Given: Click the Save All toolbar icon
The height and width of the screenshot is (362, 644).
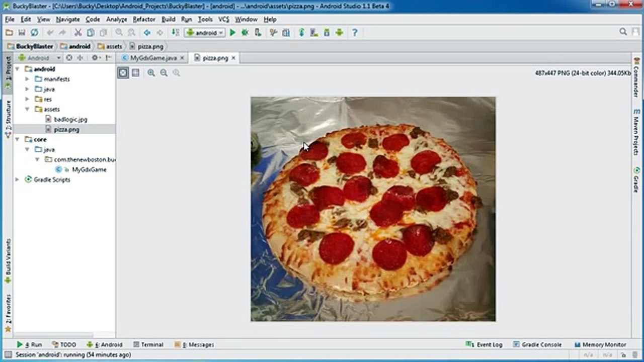Looking at the screenshot, I should click(22, 33).
